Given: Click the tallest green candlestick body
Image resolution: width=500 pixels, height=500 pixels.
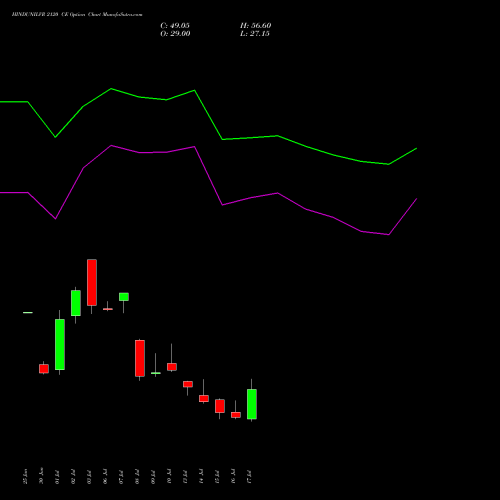Looking at the screenshot, I should pyautogui.click(x=60, y=344).
